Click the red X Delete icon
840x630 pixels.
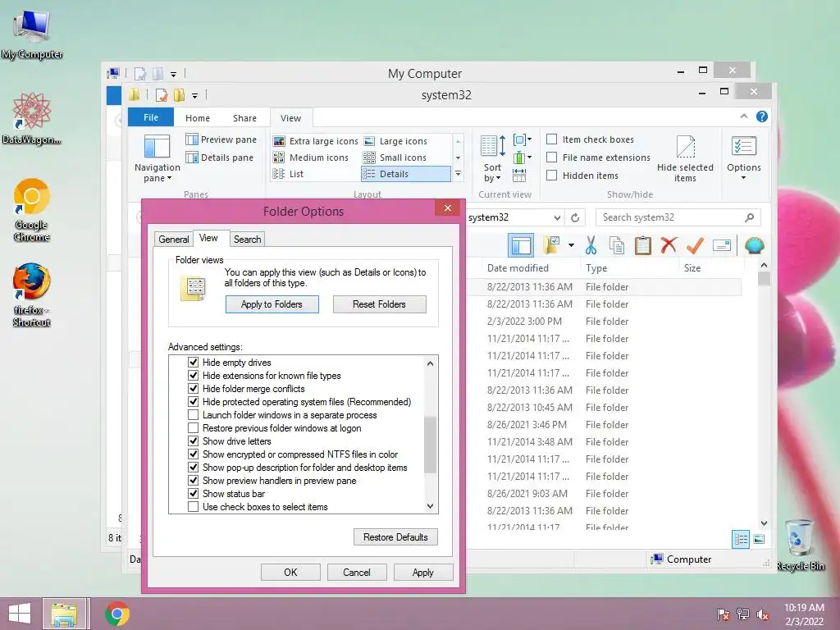pos(669,244)
